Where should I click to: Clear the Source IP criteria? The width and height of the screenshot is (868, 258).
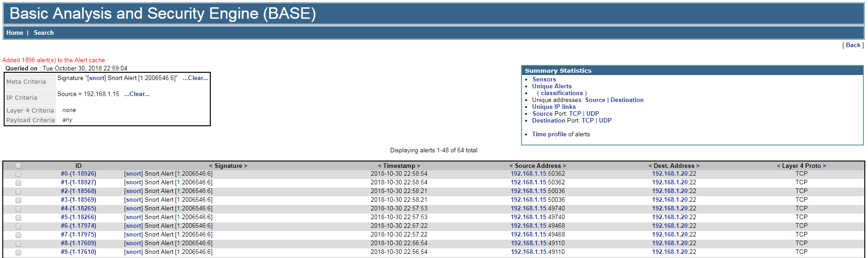point(137,94)
